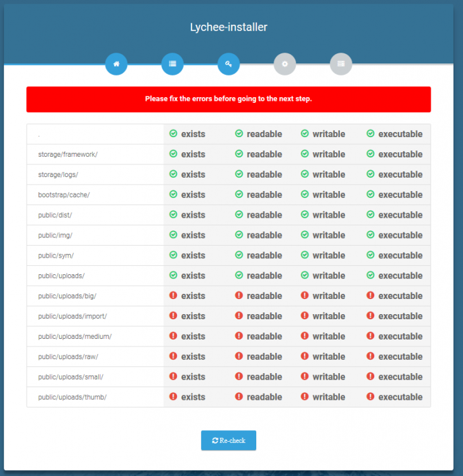Click 'writable' label in public/uploads/thumb/ row

(329, 397)
